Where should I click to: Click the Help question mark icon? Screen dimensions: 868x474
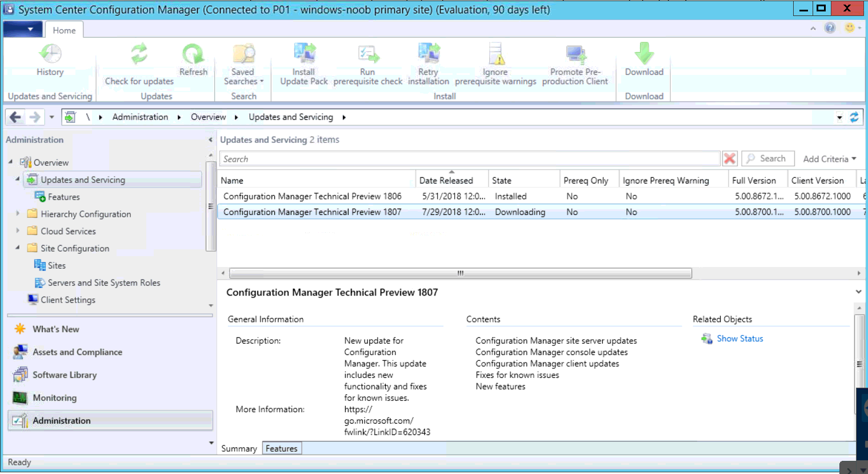coord(830,28)
